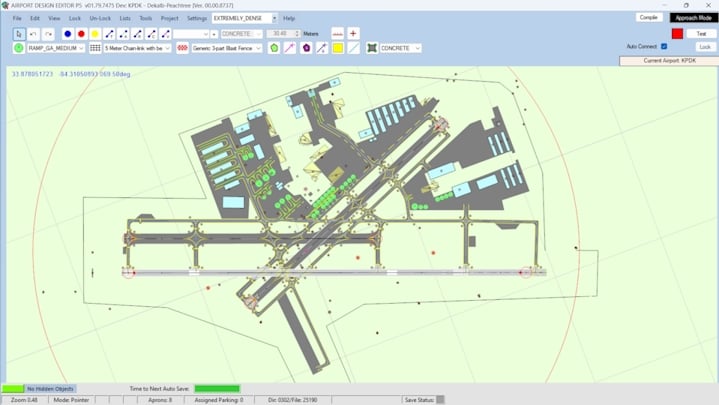Click the small arrow beside the empty dropdown
Image resolution: width=719 pixels, height=405 pixels.
coord(214,34)
